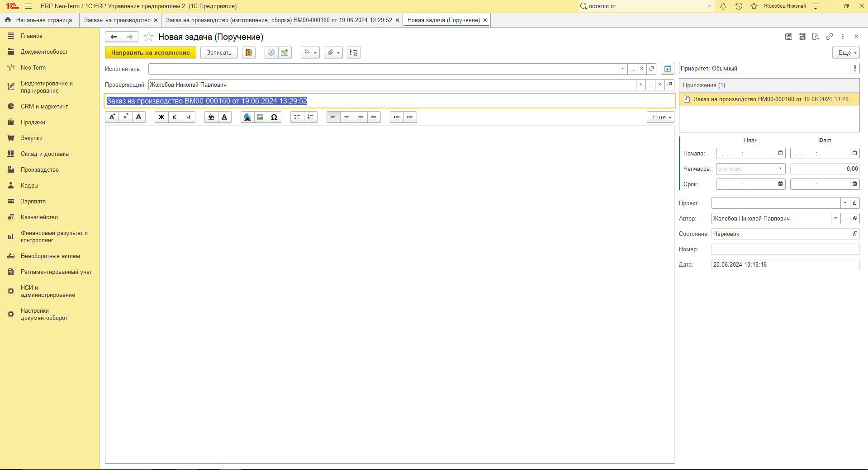Image resolution: width=868 pixels, height=470 pixels.
Task: Pick the text background fill color
Action: click(x=211, y=117)
